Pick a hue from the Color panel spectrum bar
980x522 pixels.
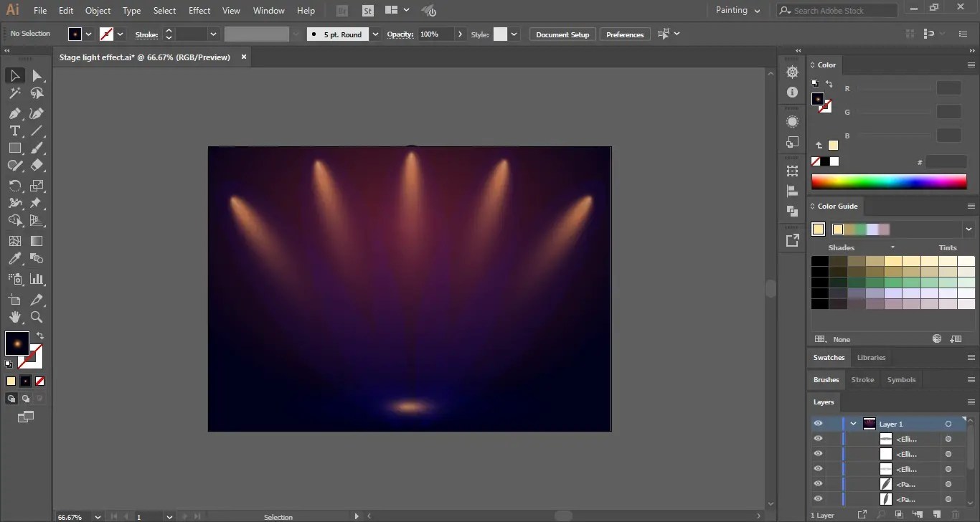point(890,181)
